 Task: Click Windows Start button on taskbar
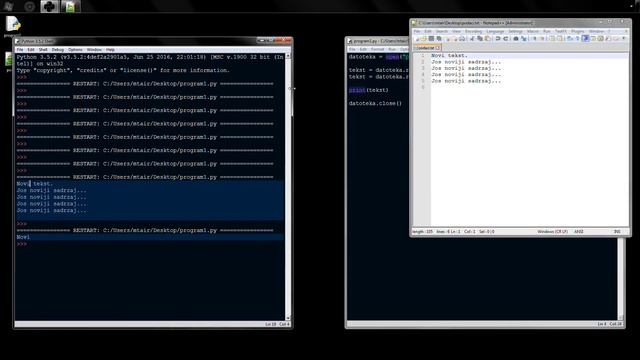tap(8, 6)
